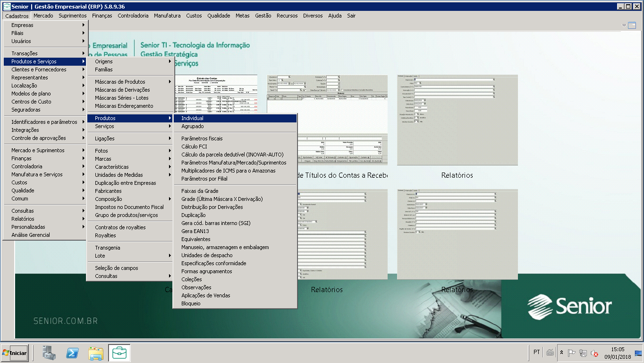
Task: Open the Qualidade menu bar item
Action: click(x=219, y=16)
